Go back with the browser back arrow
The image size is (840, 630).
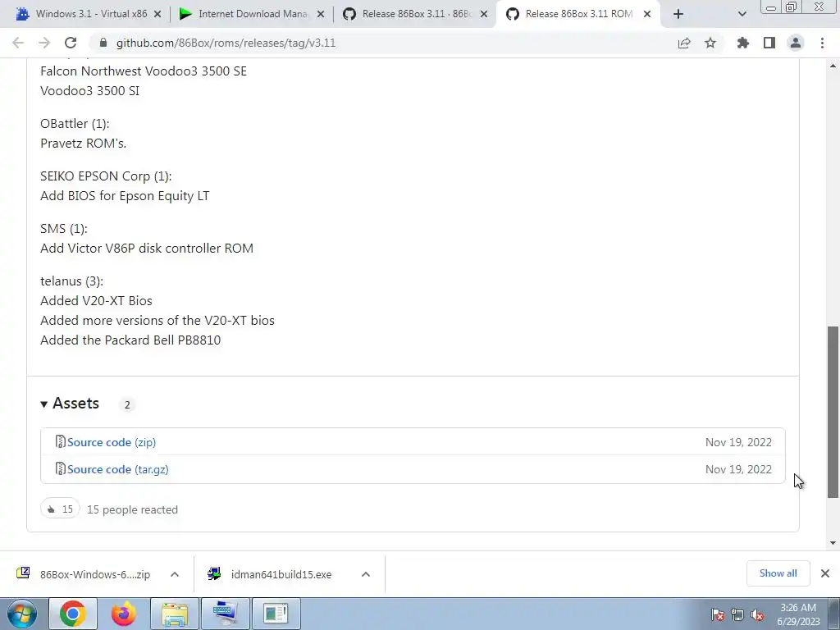18,43
